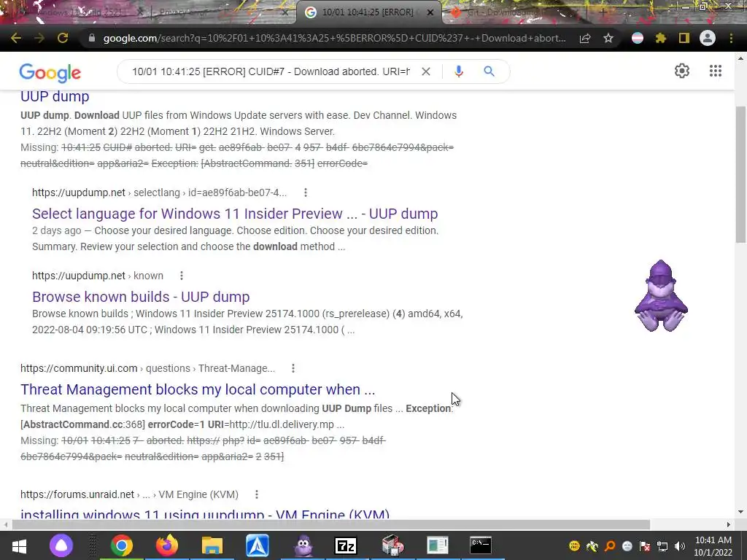Click the scrollbar down arrow
747x560 pixels.
click(740, 512)
